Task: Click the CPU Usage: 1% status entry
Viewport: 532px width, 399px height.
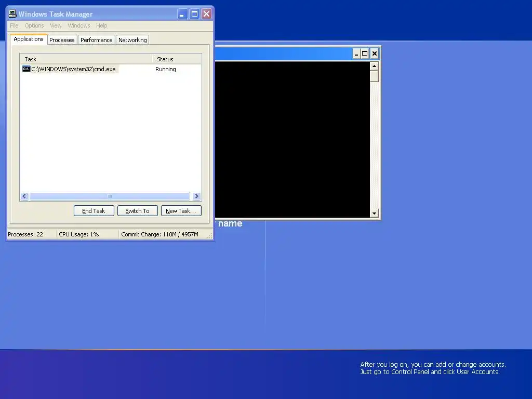Action: coord(79,234)
